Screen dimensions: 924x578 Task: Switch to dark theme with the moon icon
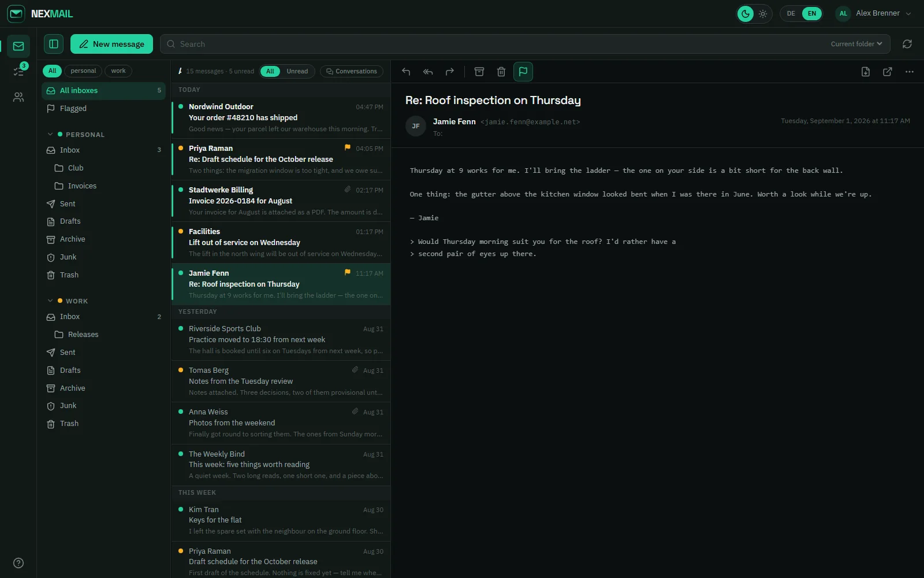[x=746, y=13]
